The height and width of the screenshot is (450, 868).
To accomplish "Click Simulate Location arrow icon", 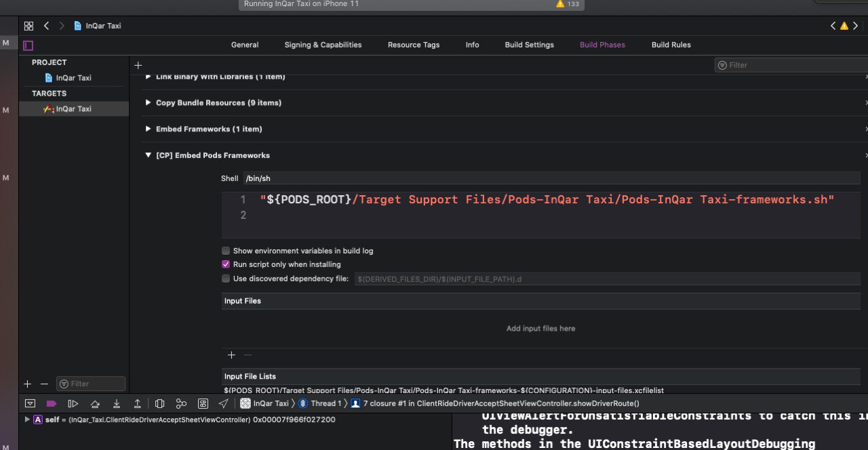I will 223,403.
